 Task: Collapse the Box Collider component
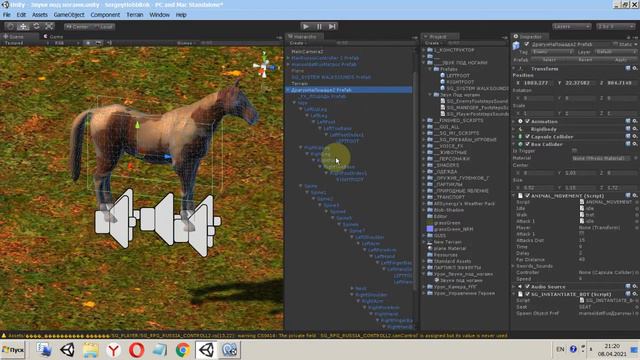click(x=514, y=144)
